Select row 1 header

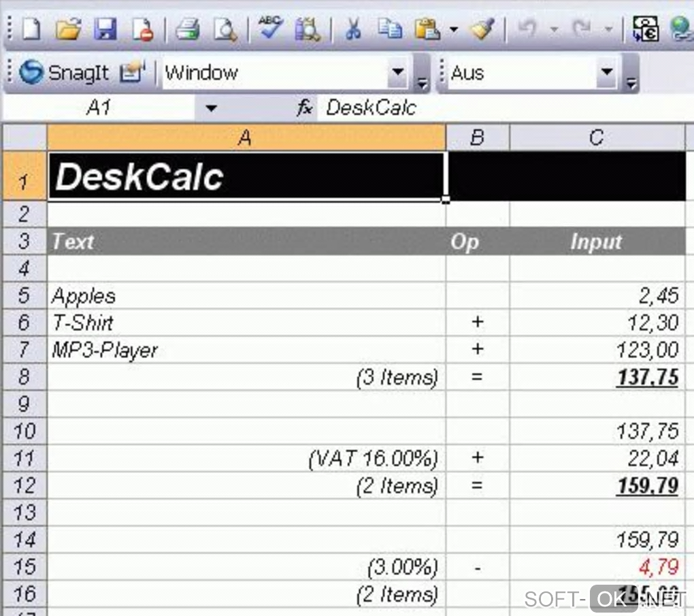click(24, 176)
